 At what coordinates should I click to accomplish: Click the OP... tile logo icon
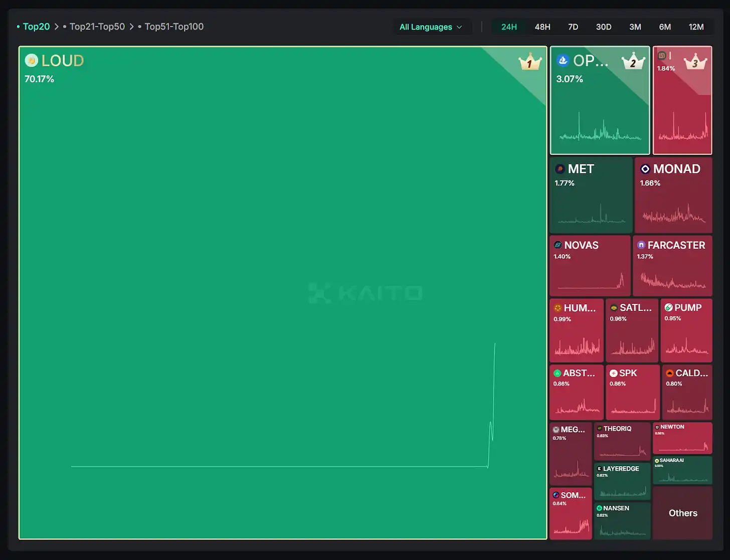(x=563, y=61)
